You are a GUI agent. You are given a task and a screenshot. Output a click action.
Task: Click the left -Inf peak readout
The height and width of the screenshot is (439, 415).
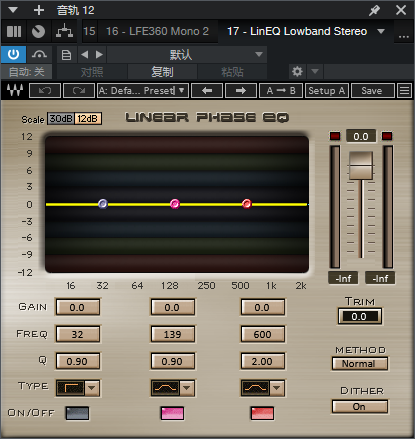pos(343,278)
